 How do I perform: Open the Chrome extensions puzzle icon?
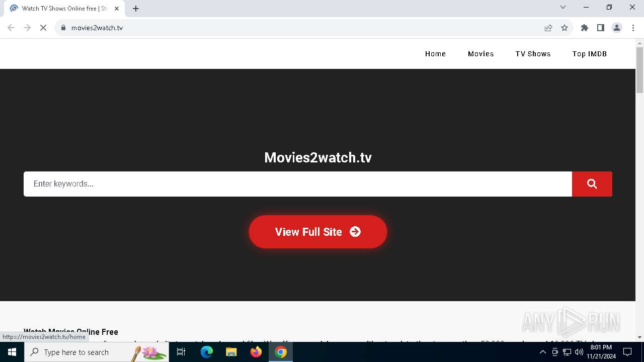click(x=585, y=28)
